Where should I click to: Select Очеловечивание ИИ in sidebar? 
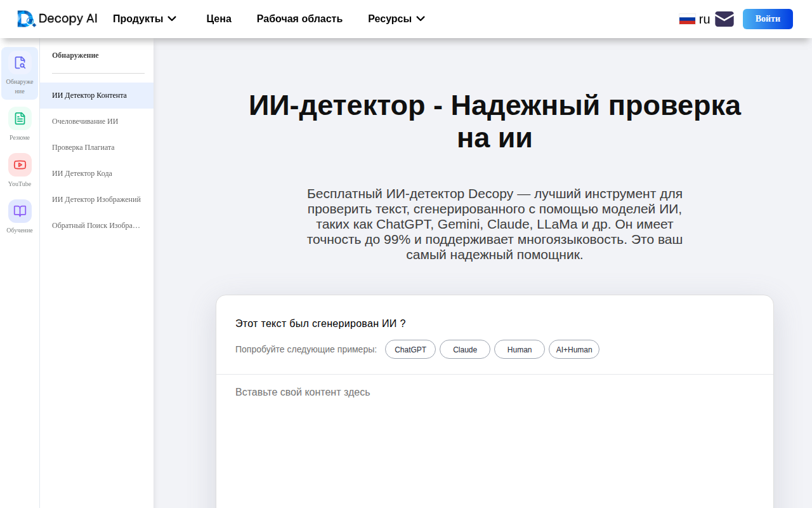pos(96,121)
